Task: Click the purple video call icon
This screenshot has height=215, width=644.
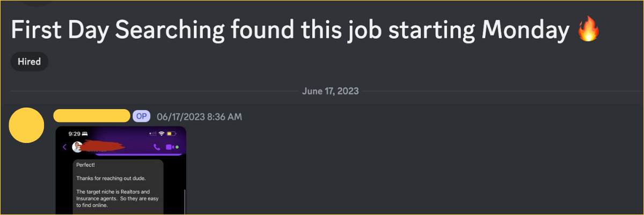Action: tap(170, 147)
